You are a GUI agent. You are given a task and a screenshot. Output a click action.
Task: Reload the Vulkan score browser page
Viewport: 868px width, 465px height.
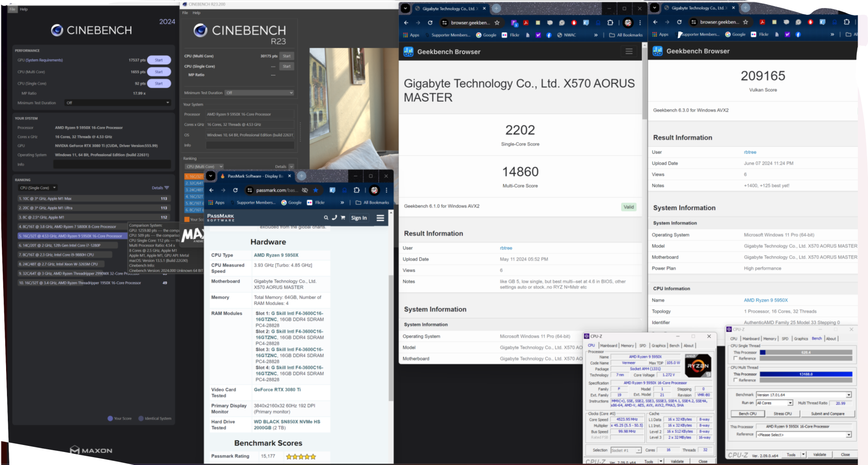click(679, 22)
